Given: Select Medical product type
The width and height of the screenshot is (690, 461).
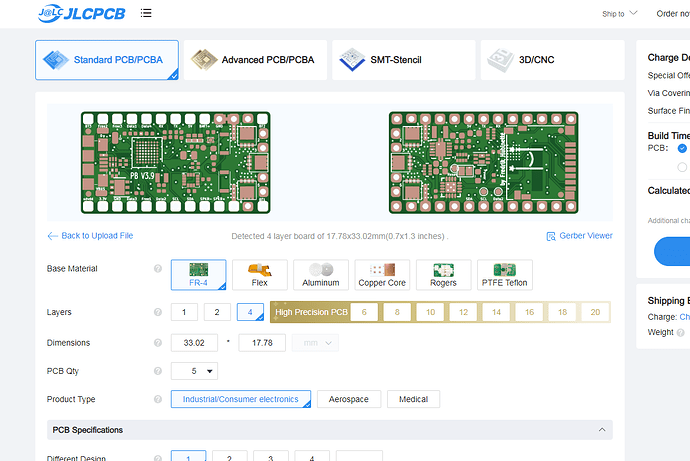Looking at the screenshot, I should (413, 399).
